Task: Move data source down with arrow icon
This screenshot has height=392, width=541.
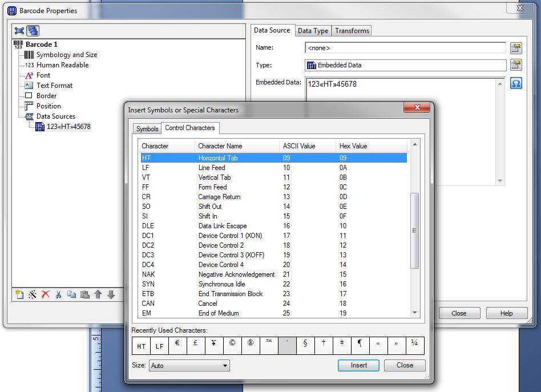Action: [x=111, y=294]
